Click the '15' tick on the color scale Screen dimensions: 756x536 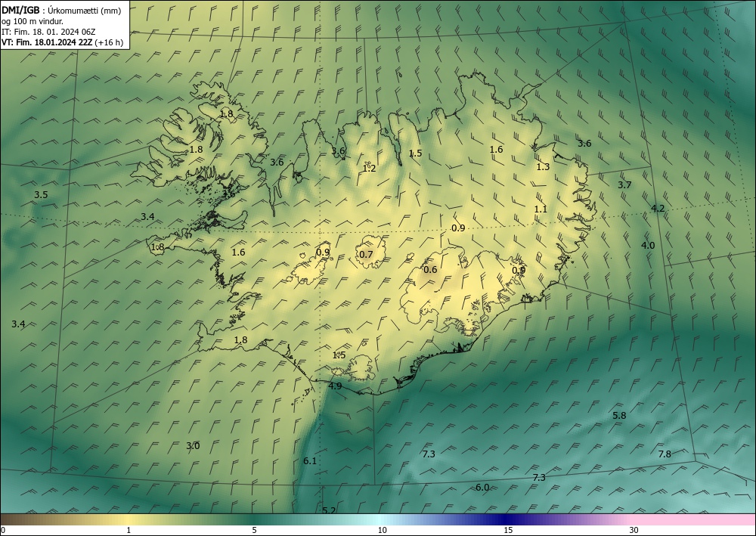[508, 530]
